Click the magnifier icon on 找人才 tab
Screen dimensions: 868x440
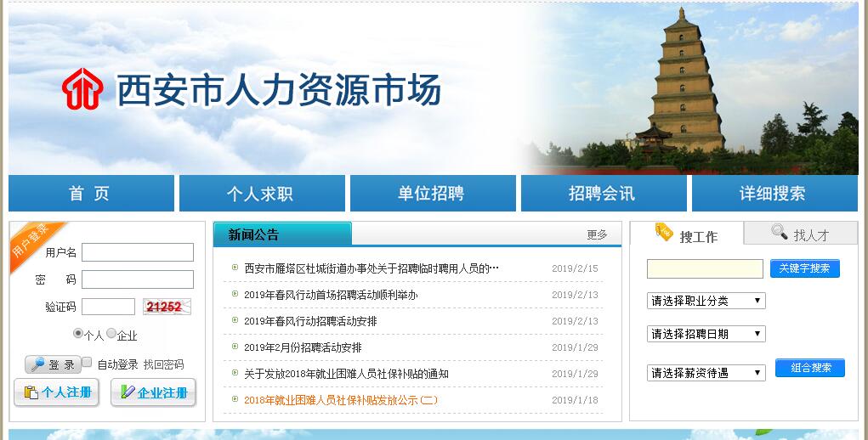click(x=779, y=232)
